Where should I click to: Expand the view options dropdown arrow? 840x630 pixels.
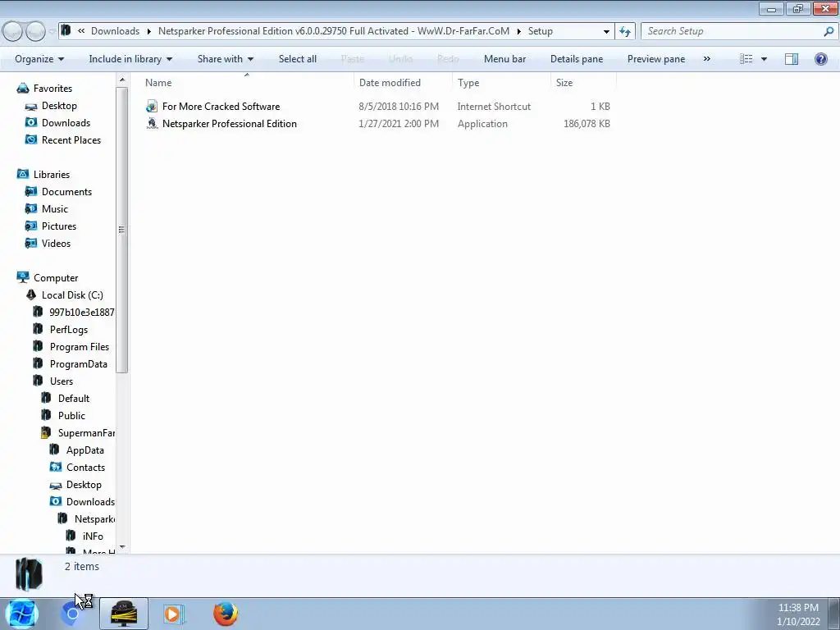tap(764, 59)
